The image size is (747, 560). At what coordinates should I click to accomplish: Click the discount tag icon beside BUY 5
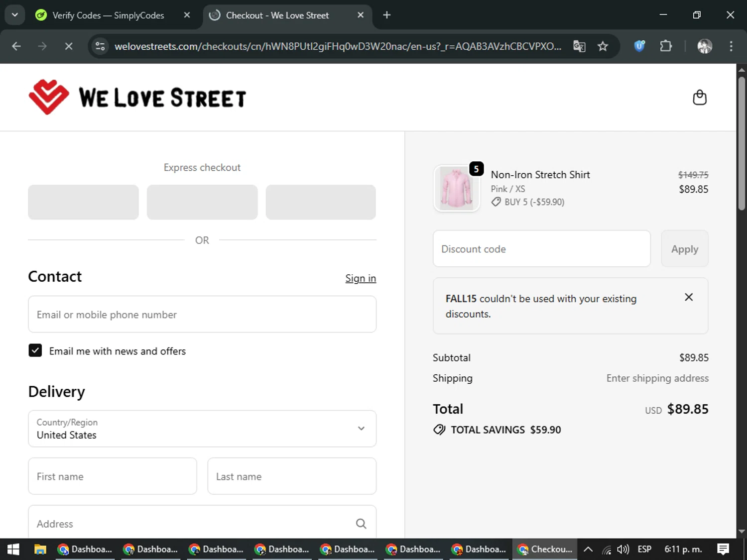click(x=496, y=202)
